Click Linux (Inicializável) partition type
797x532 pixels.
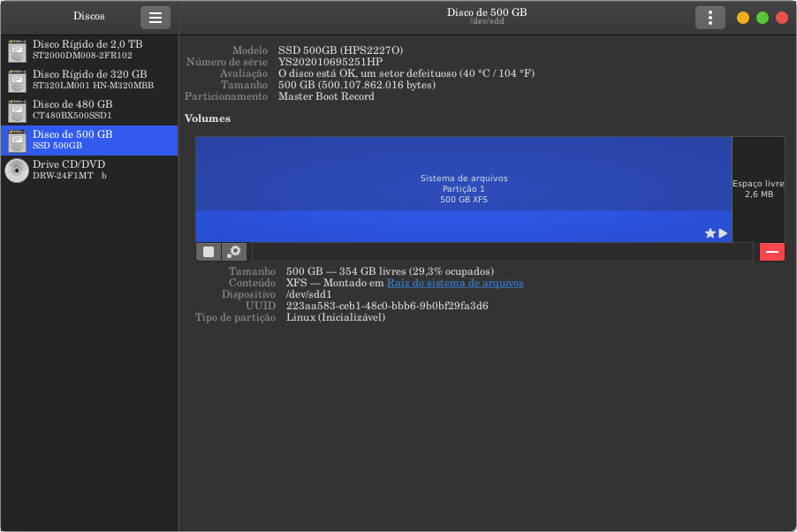click(x=336, y=317)
